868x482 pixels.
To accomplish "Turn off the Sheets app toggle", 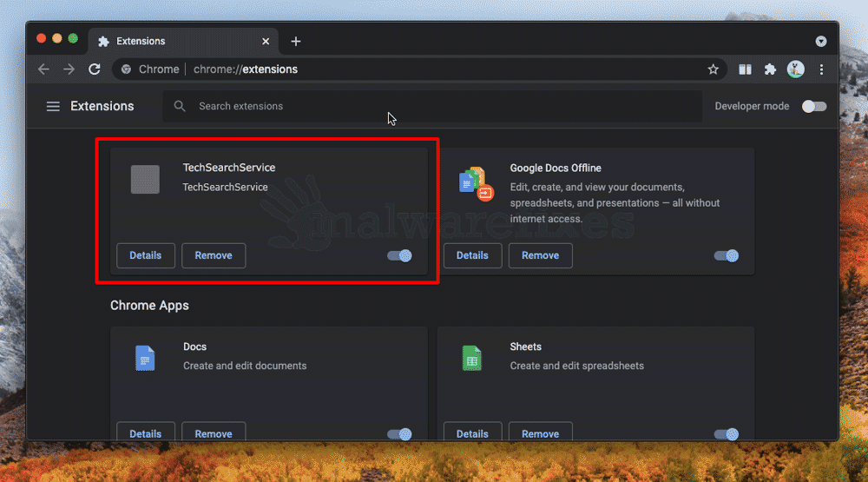I will tap(727, 434).
